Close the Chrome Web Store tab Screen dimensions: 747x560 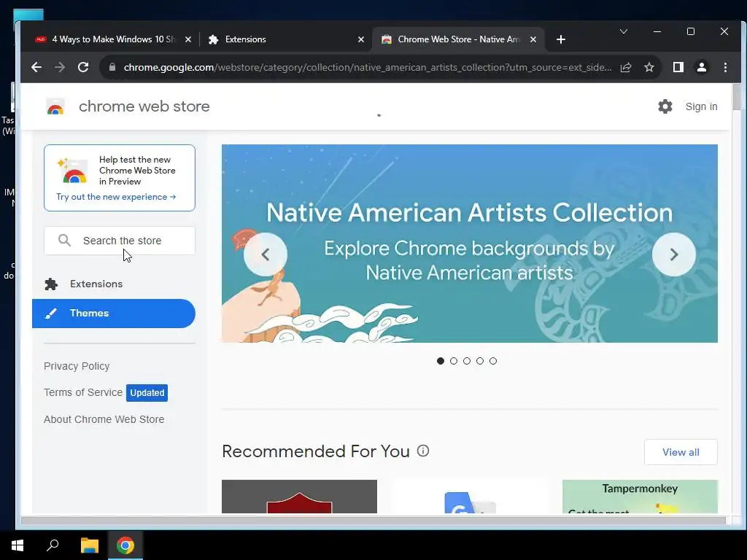coord(533,39)
